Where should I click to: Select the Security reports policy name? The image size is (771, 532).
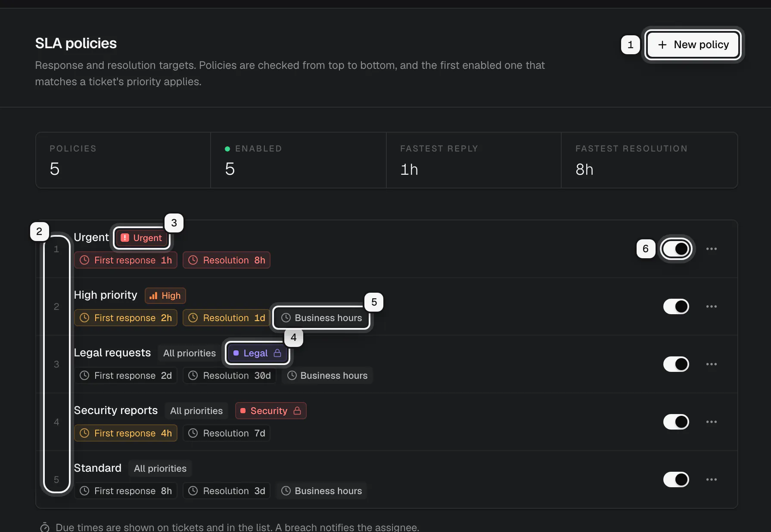(x=116, y=410)
